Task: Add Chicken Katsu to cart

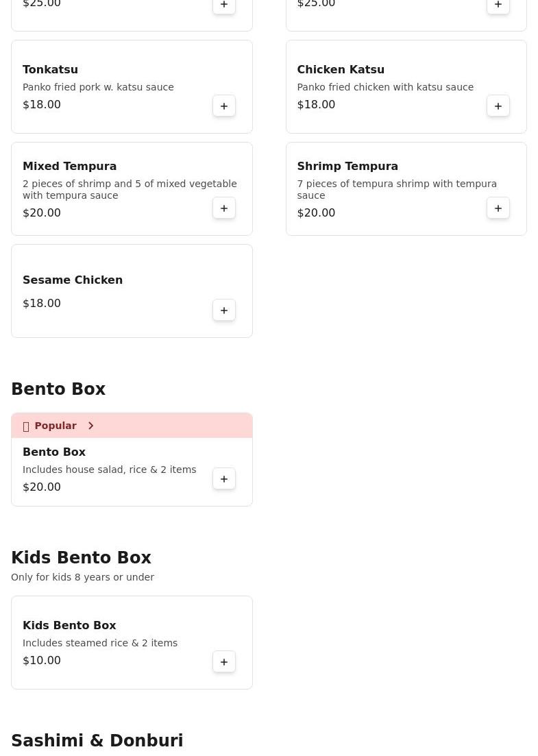Action: point(498,106)
